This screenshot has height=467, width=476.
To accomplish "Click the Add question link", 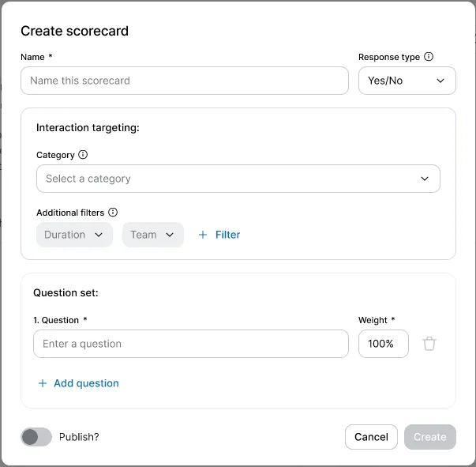I will tap(86, 383).
